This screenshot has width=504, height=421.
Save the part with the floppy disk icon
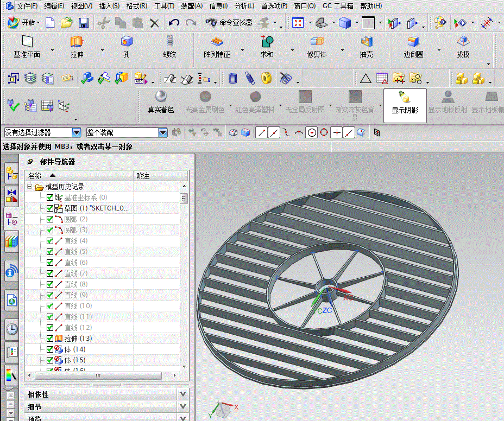tap(84, 23)
